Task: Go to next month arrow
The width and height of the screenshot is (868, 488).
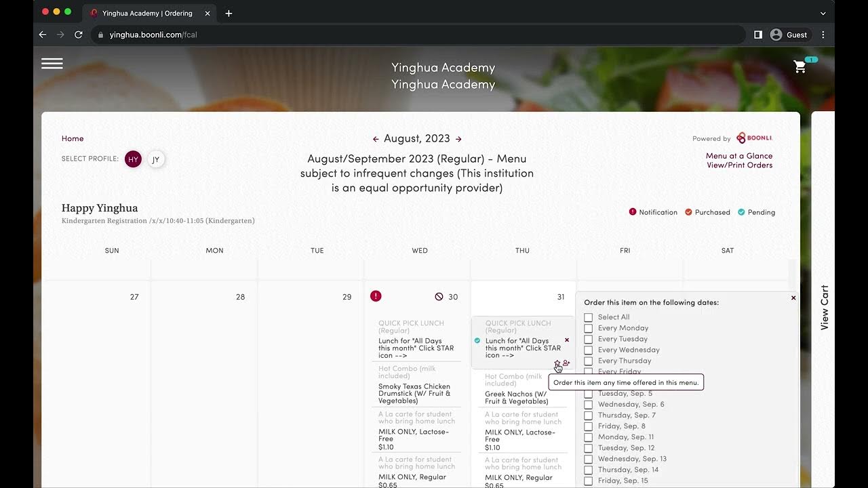Action: pyautogui.click(x=458, y=139)
